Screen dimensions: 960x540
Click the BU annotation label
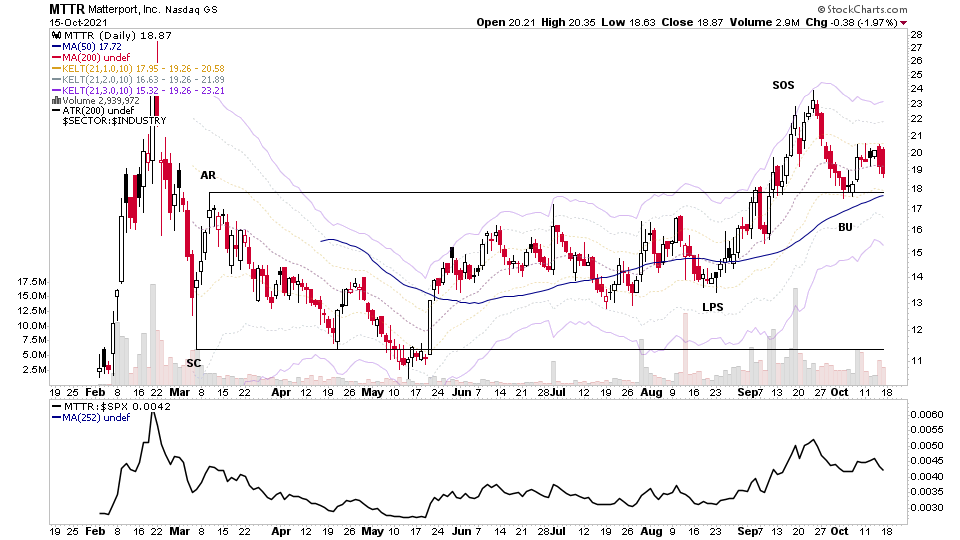pyautogui.click(x=845, y=227)
